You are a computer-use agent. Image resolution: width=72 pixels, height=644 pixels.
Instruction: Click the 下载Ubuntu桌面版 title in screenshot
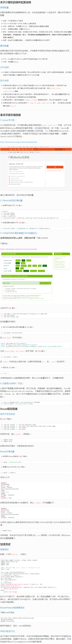click(19, 157)
